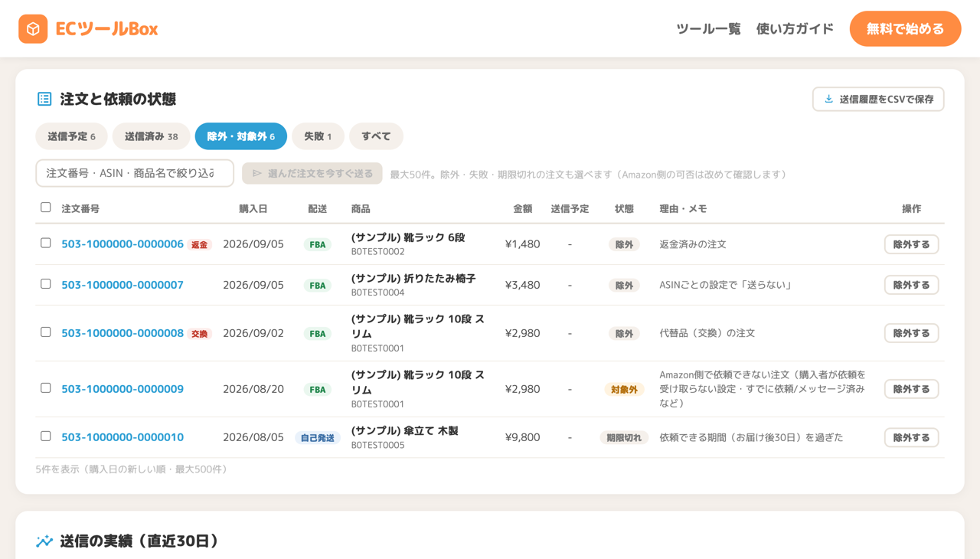Check the box for order 503-1000000-0000006

[46, 243]
